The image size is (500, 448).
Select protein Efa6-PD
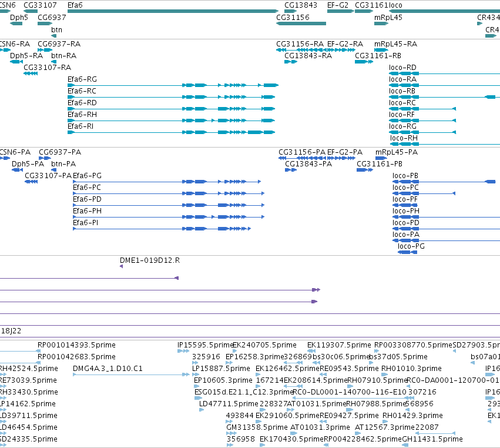169,205
